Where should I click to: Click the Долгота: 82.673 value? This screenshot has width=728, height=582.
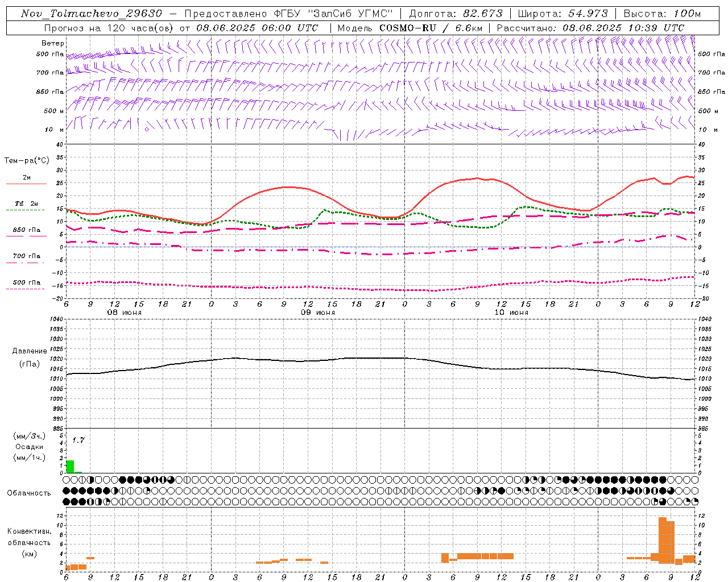456,14
